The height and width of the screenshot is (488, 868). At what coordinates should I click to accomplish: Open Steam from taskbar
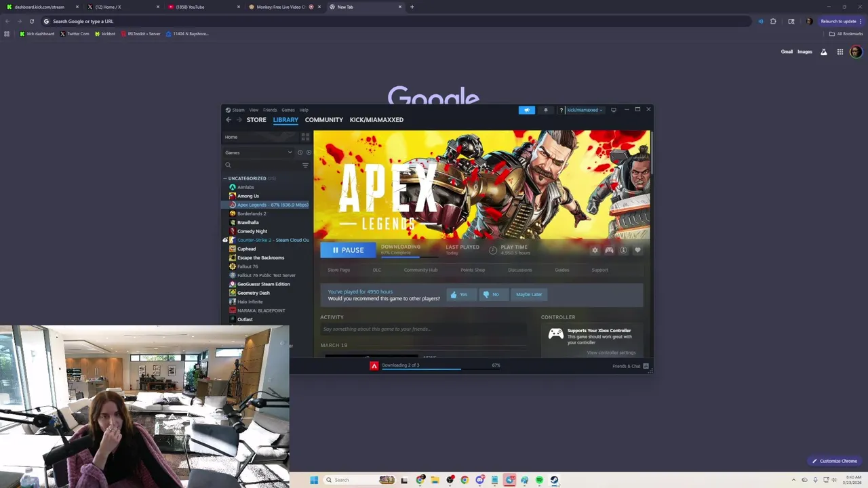tap(554, 480)
